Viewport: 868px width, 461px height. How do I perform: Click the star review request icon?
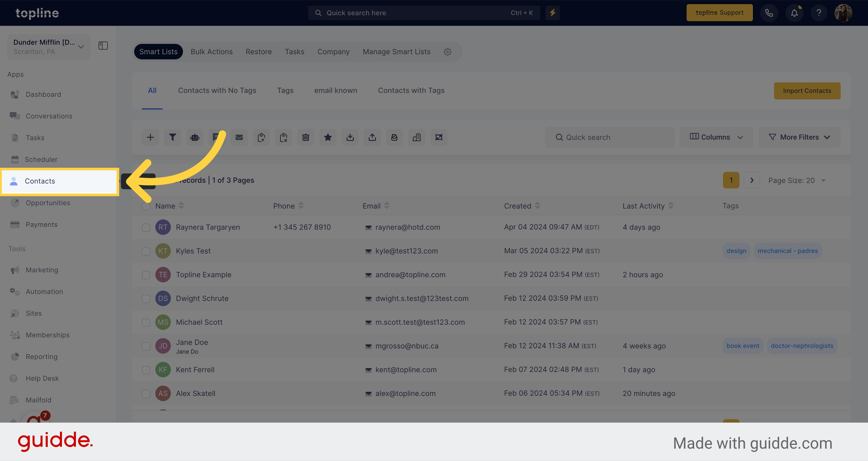click(x=328, y=137)
